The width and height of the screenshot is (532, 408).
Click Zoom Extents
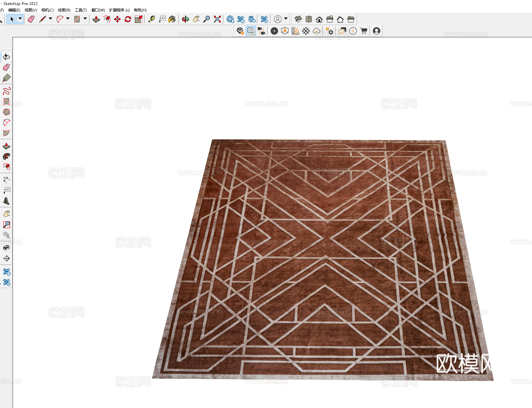[x=217, y=19]
